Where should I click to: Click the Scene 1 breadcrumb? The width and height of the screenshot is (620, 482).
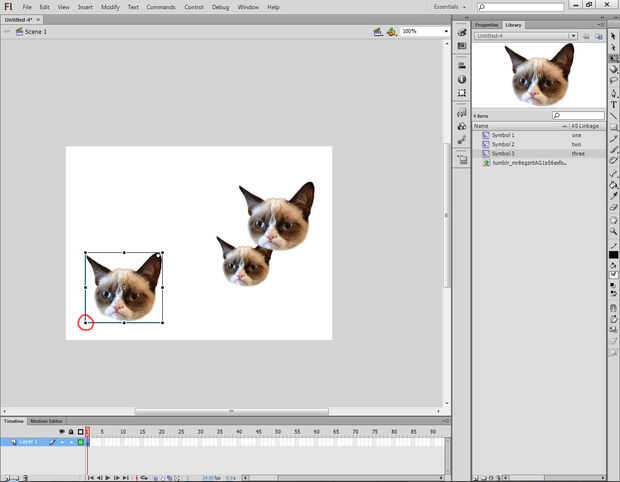[34, 32]
